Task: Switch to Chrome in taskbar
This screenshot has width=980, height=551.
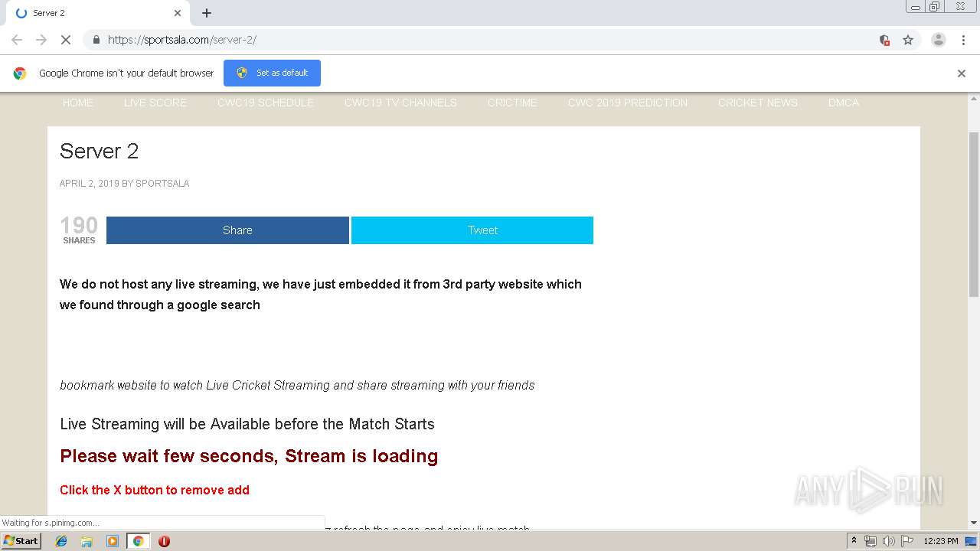Action: click(138, 541)
